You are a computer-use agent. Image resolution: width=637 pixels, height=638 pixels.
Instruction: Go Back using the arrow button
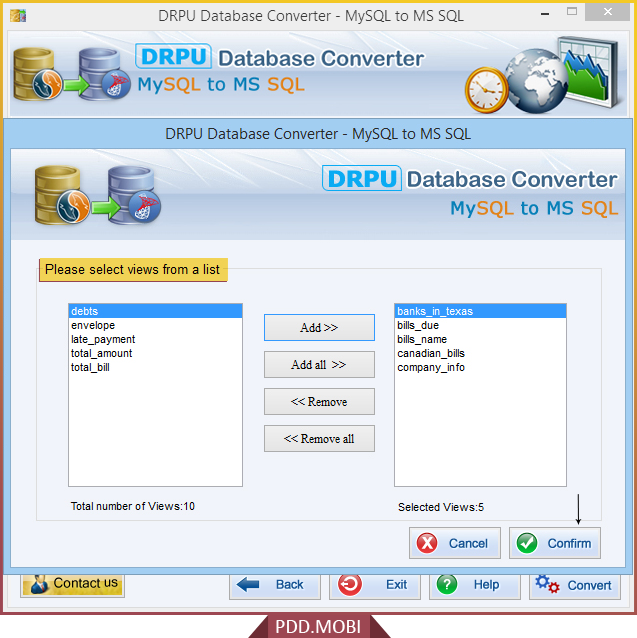point(275,586)
